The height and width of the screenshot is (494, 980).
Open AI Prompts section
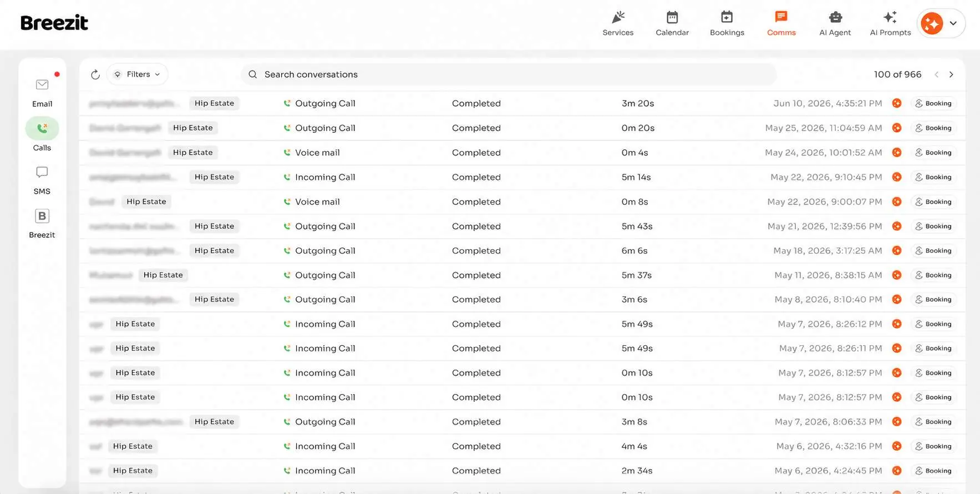tap(890, 24)
